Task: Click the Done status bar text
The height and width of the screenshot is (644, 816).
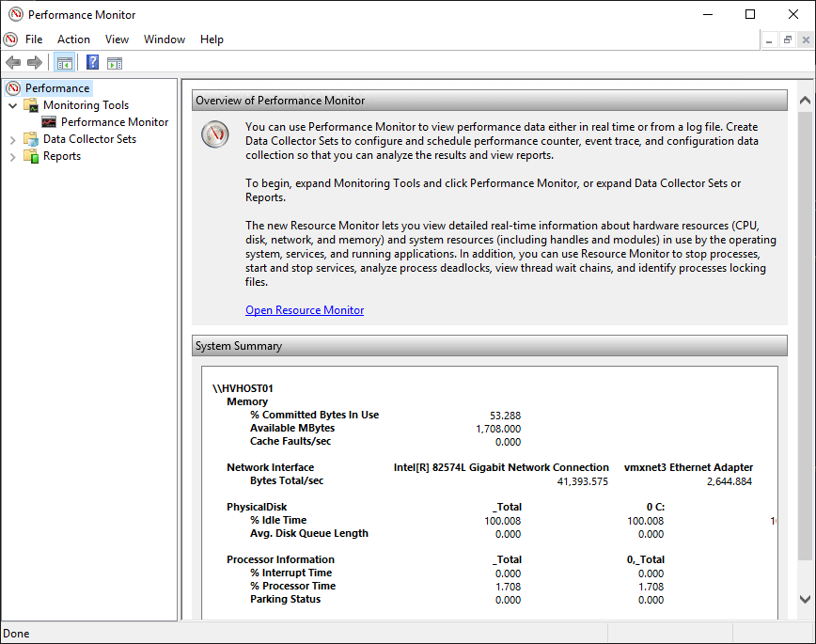Action: 16,634
